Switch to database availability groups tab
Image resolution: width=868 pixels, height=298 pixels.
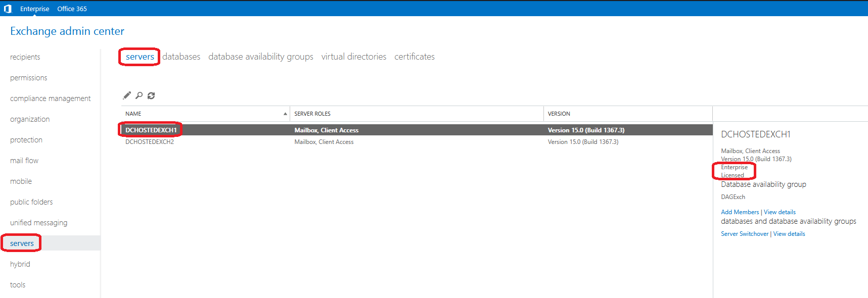pos(260,57)
